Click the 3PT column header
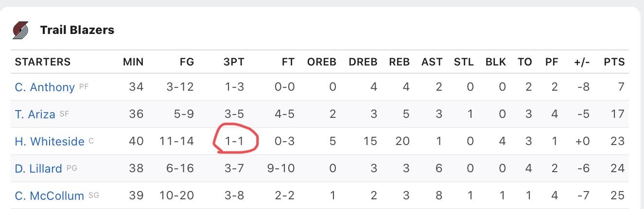644x209 pixels. (234, 62)
